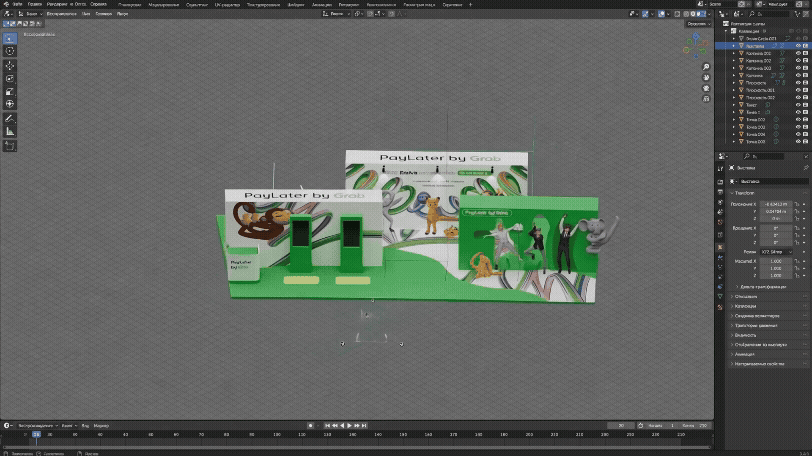Viewport: 812px width, 456px height.
Task: Expand the Коллекции panel
Action: (746, 306)
